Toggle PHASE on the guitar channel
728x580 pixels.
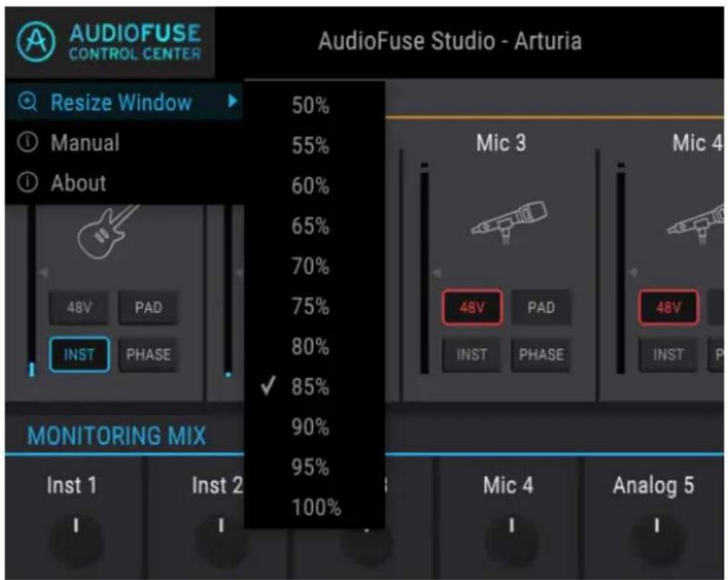149,355
